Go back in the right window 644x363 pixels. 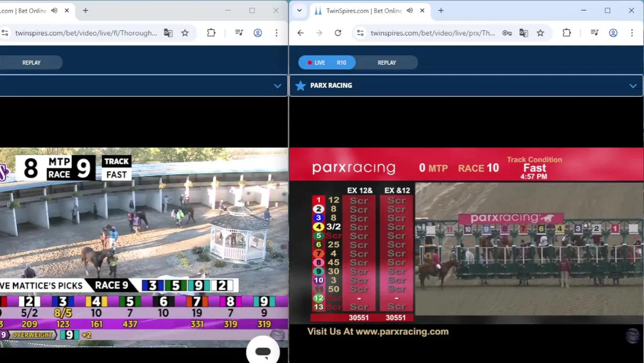coord(300,33)
